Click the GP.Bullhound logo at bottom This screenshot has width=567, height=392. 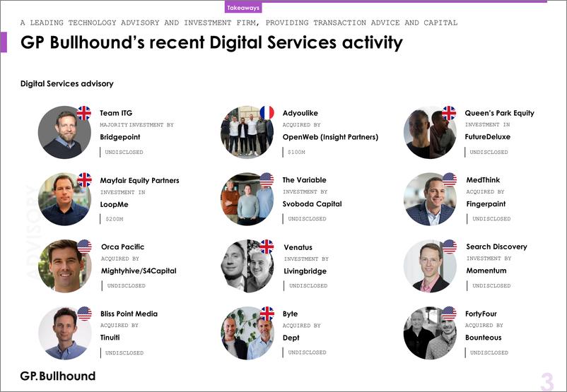pyautogui.click(x=58, y=376)
